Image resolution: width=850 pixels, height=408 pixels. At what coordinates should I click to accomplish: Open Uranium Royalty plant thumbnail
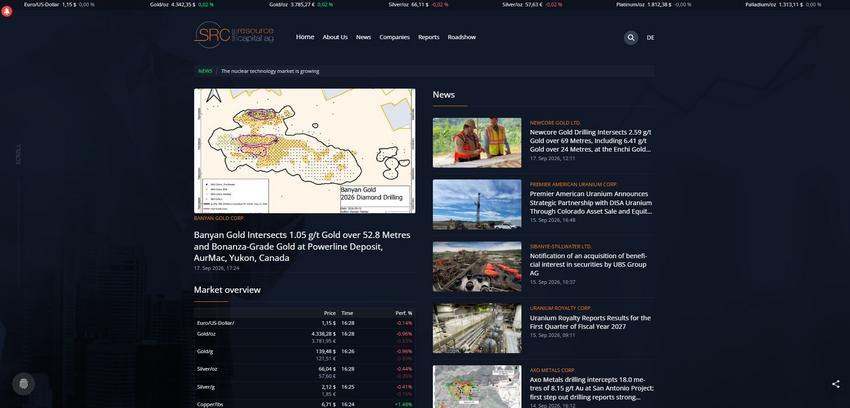click(476, 328)
